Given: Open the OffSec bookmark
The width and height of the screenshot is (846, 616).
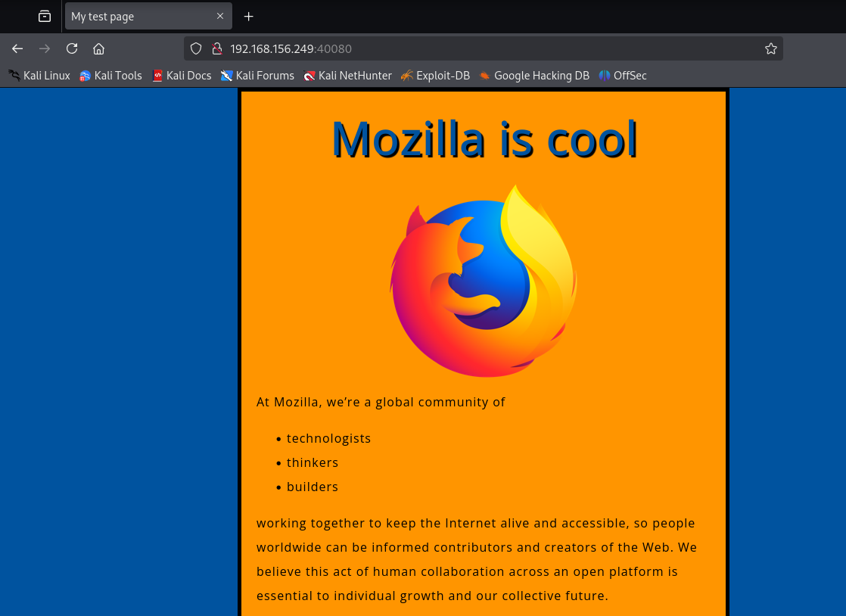Looking at the screenshot, I should tap(623, 76).
